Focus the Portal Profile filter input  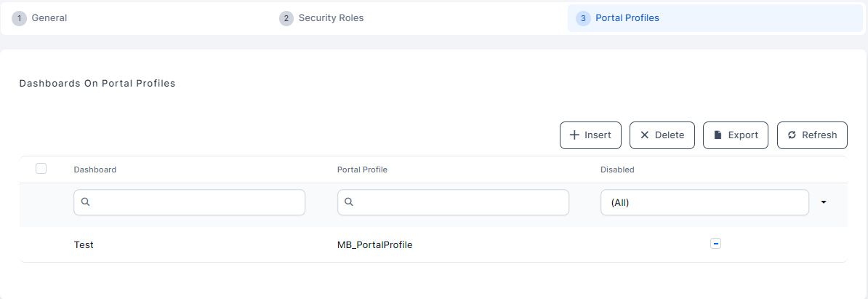[460, 202]
